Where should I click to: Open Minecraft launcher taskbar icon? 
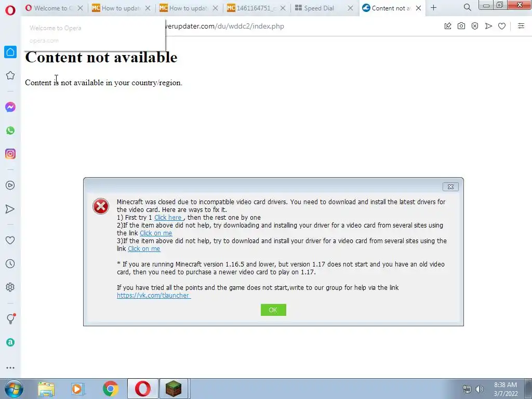tap(174, 389)
